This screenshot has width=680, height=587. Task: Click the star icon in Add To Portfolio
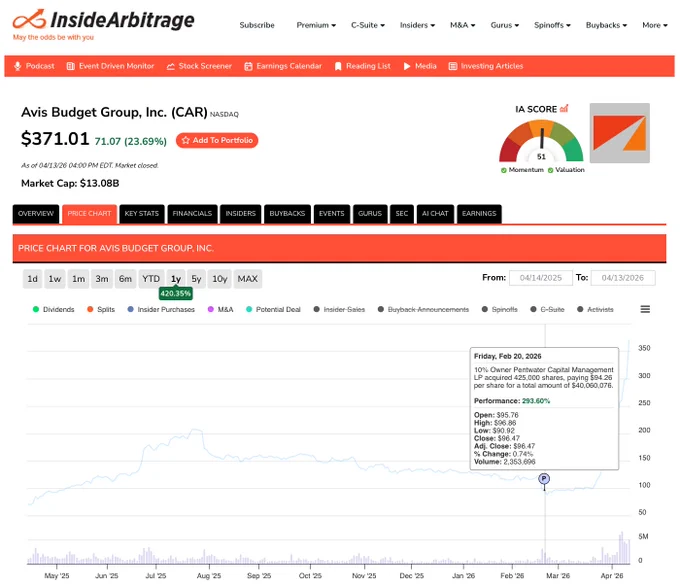click(186, 140)
